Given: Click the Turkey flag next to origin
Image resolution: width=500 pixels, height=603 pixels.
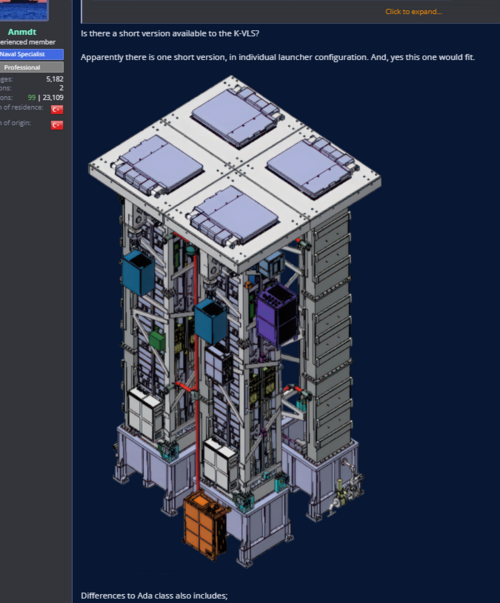Looking at the screenshot, I should pos(57,125).
